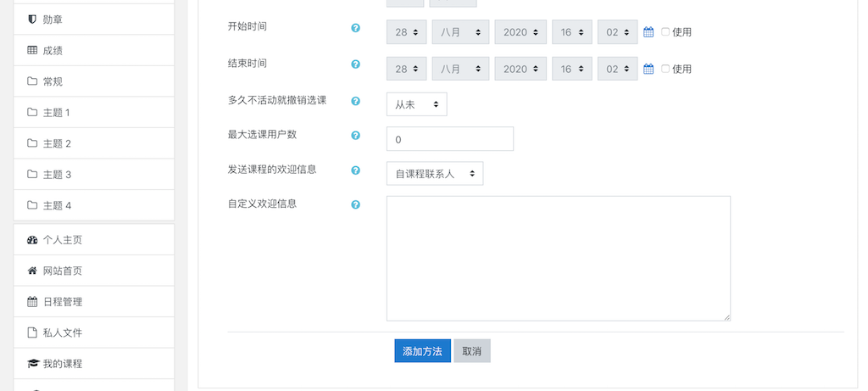Click the 最大选课用户数 input field

click(x=450, y=139)
